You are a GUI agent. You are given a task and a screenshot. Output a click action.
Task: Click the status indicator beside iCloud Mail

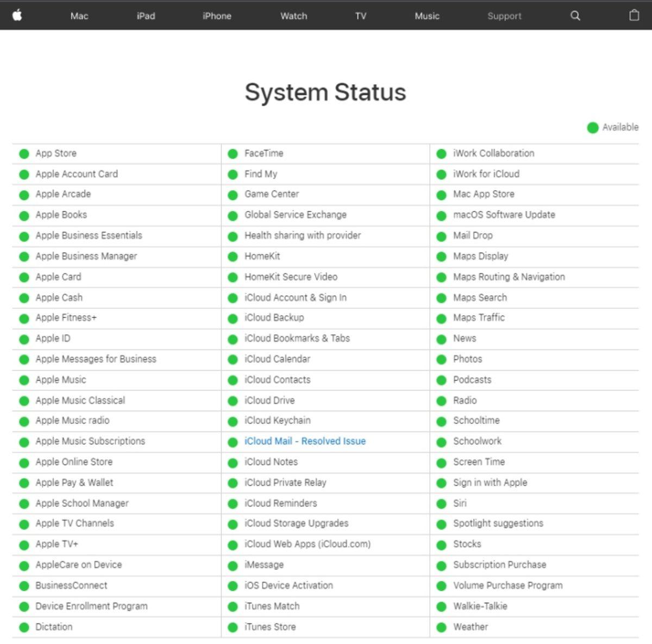tap(233, 441)
